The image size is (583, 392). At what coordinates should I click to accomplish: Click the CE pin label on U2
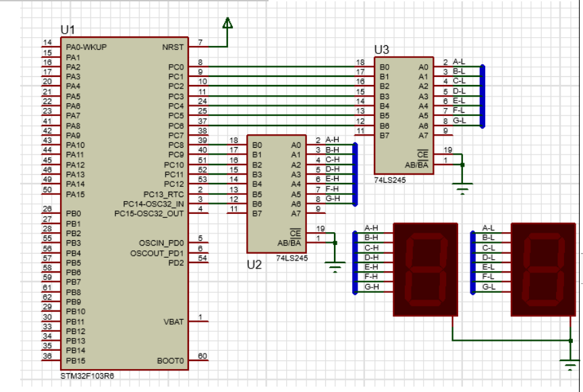pos(296,233)
